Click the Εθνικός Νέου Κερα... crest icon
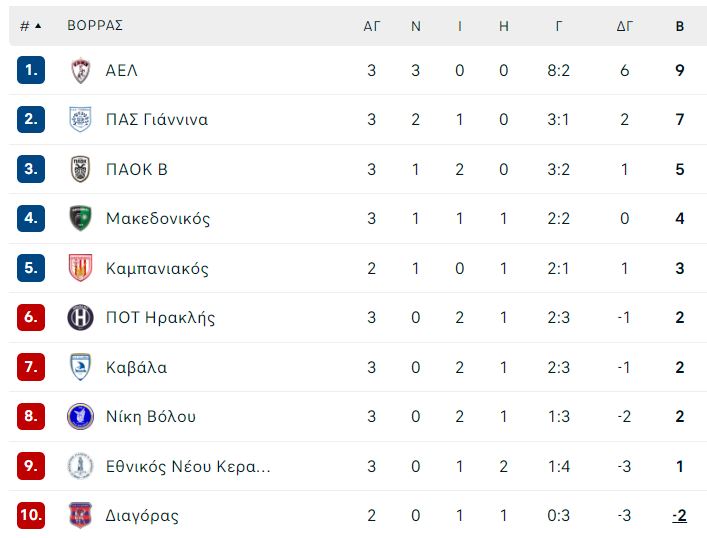This screenshot has height=538, width=707. coord(81,466)
